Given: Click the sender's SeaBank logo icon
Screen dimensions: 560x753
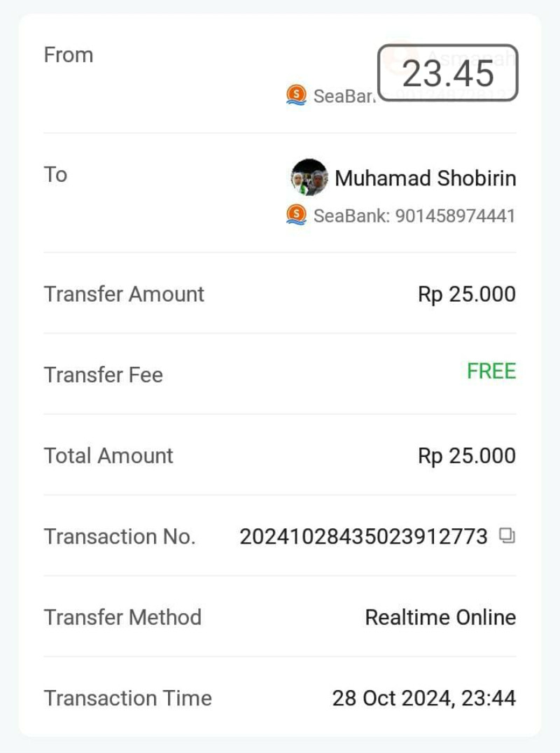Looking at the screenshot, I should click(296, 95).
